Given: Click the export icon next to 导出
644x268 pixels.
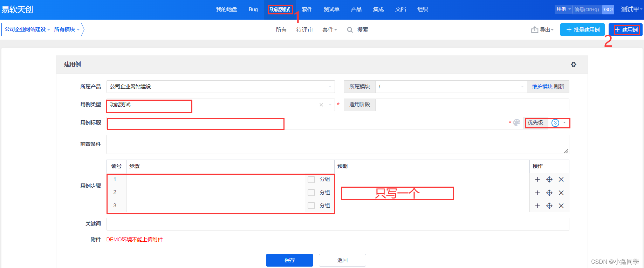Looking at the screenshot, I should pyautogui.click(x=535, y=30).
